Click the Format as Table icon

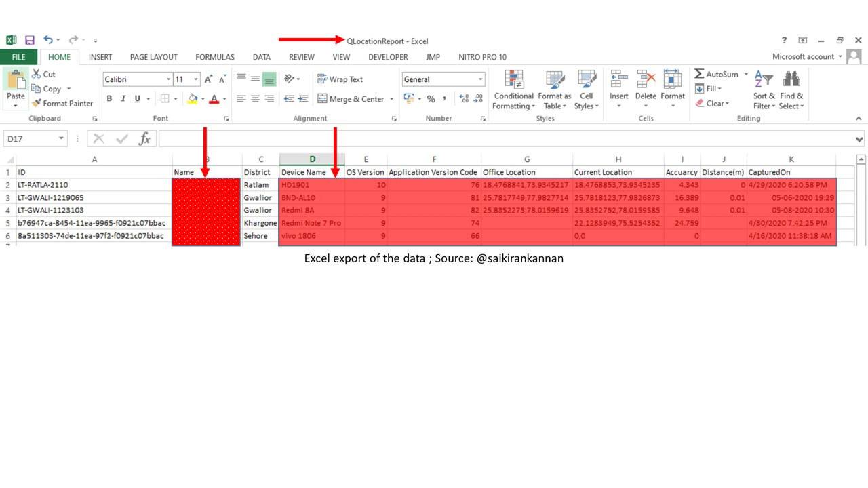pos(555,81)
